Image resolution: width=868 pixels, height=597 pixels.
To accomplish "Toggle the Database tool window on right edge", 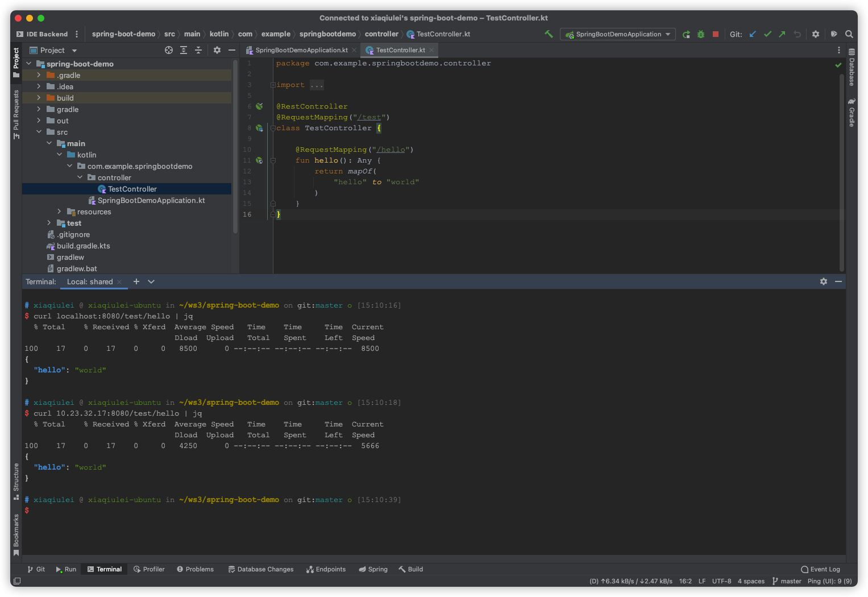I will [852, 67].
